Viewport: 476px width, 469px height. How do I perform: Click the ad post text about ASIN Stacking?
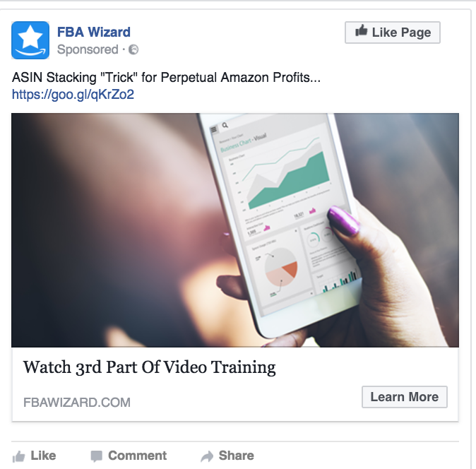point(166,78)
